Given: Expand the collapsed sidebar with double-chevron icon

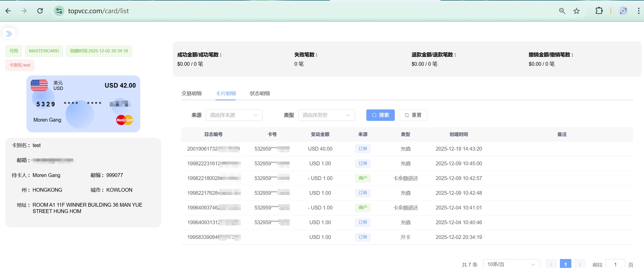Looking at the screenshot, I should pos(9,34).
